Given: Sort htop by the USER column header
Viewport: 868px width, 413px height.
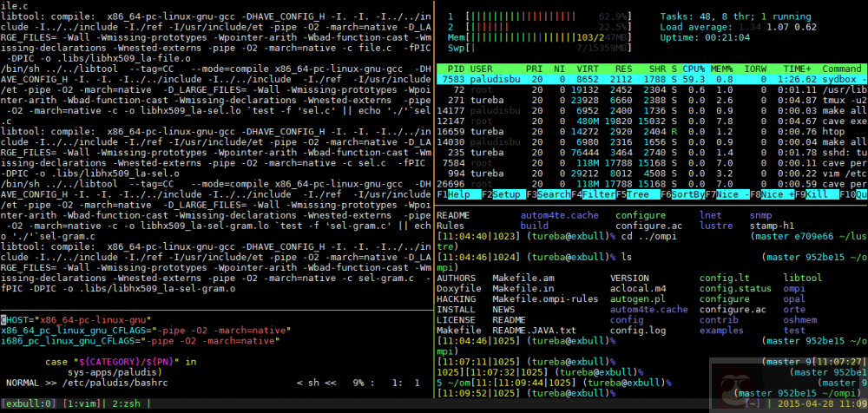Looking at the screenshot, I should tap(481, 69).
